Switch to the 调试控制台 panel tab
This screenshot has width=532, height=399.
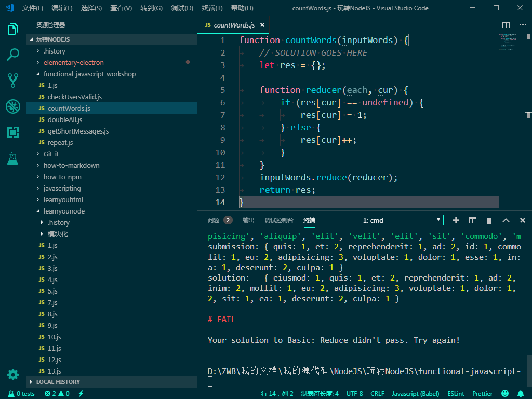click(x=279, y=220)
